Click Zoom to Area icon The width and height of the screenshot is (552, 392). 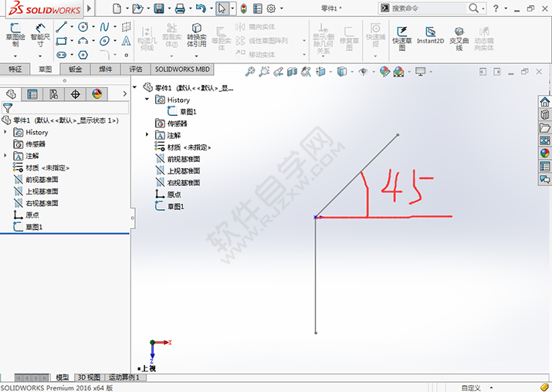[264, 72]
